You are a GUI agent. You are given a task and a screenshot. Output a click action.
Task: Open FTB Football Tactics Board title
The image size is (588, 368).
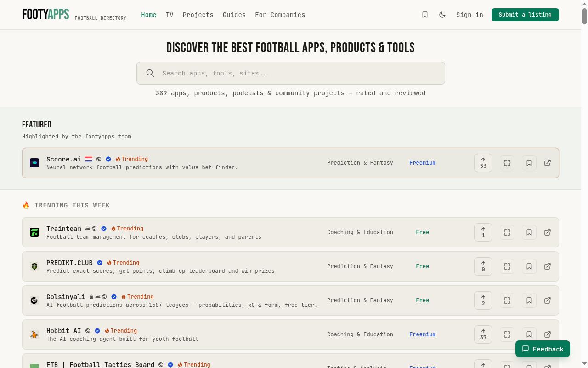(x=100, y=365)
